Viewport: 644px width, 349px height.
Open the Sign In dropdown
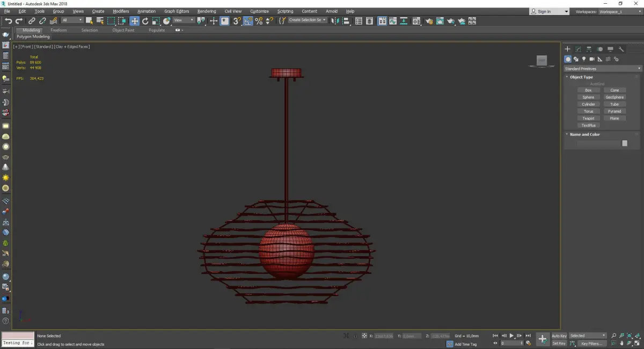(549, 11)
